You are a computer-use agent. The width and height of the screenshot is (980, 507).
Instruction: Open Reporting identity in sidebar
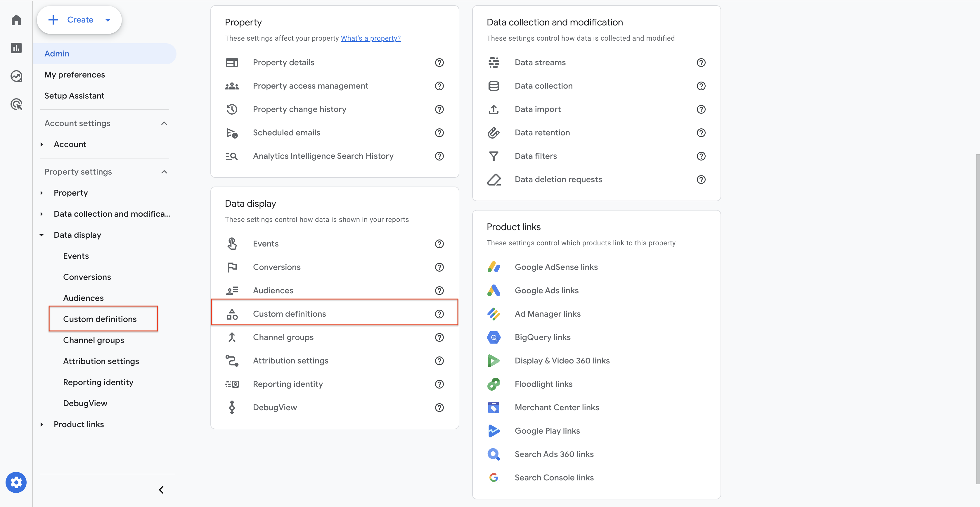tap(98, 382)
